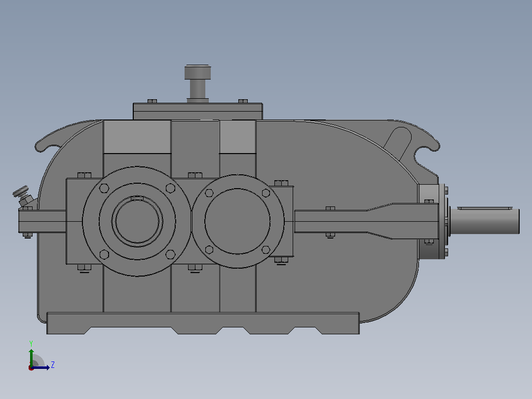Pick the angled oil plug on the housing
The image size is (532, 399).
click(x=23, y=196)
